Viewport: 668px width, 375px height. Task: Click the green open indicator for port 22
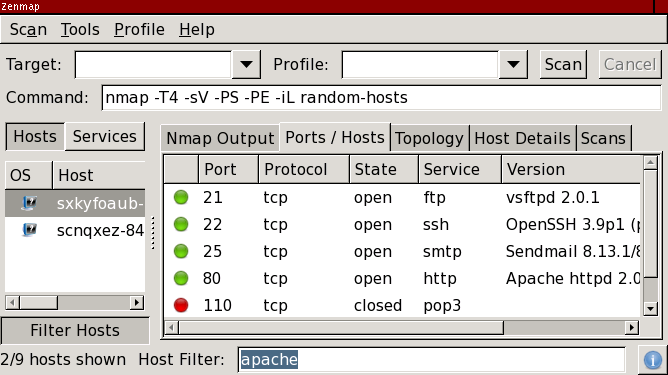(181, 224)
